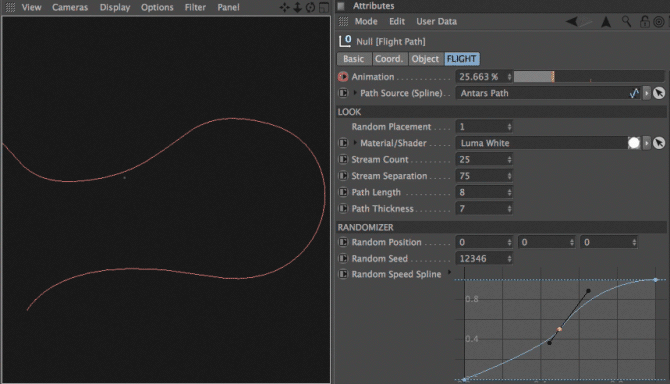Click the Animation percentage slider bar
The image size is (670, 384).
coord(589,77)
